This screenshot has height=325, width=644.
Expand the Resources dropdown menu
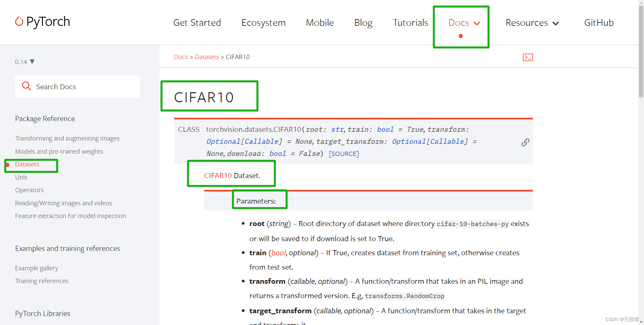tap(532, 23)
